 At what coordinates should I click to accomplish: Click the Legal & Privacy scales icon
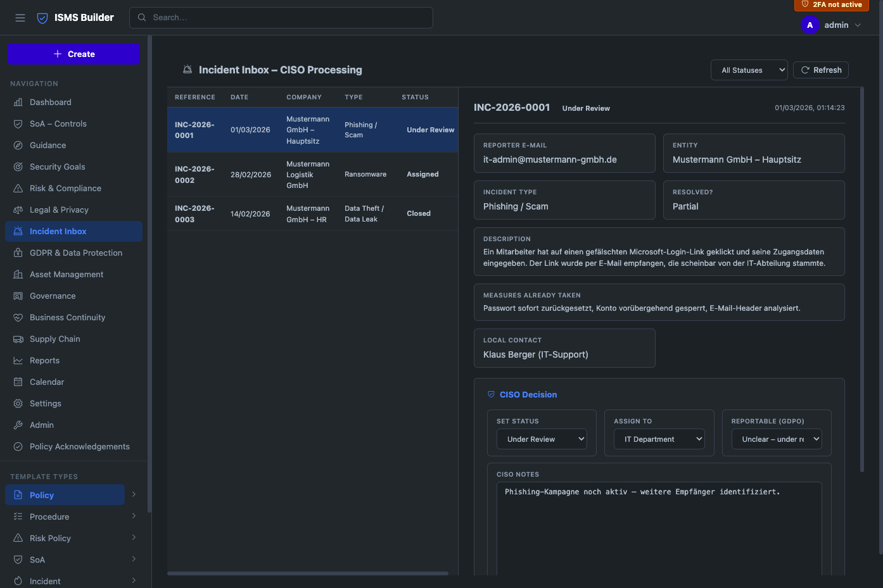coord(18,210)
